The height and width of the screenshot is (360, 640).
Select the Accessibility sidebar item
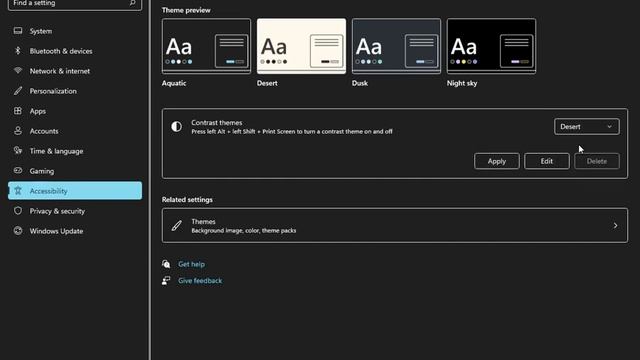click(x=75, y=191)
